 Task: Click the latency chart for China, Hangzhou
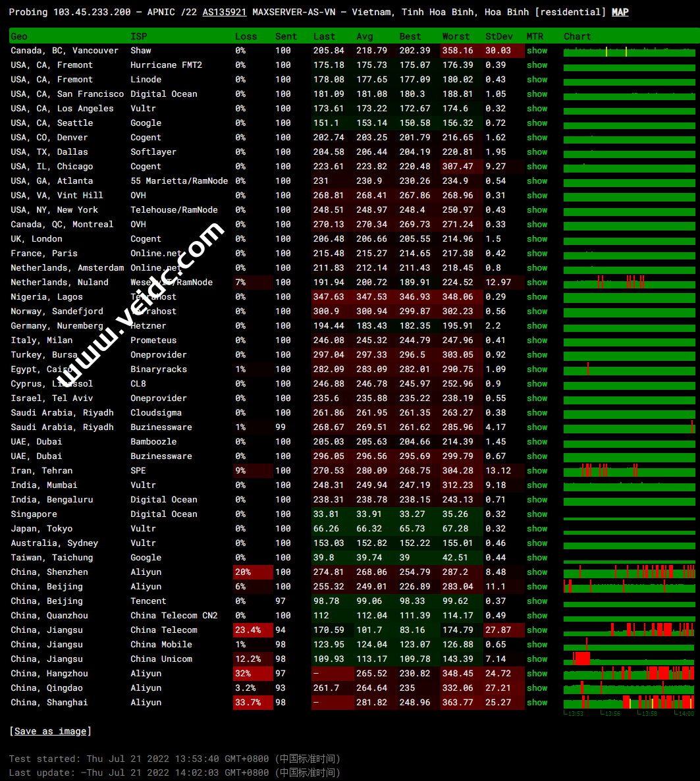coord(630,673)
